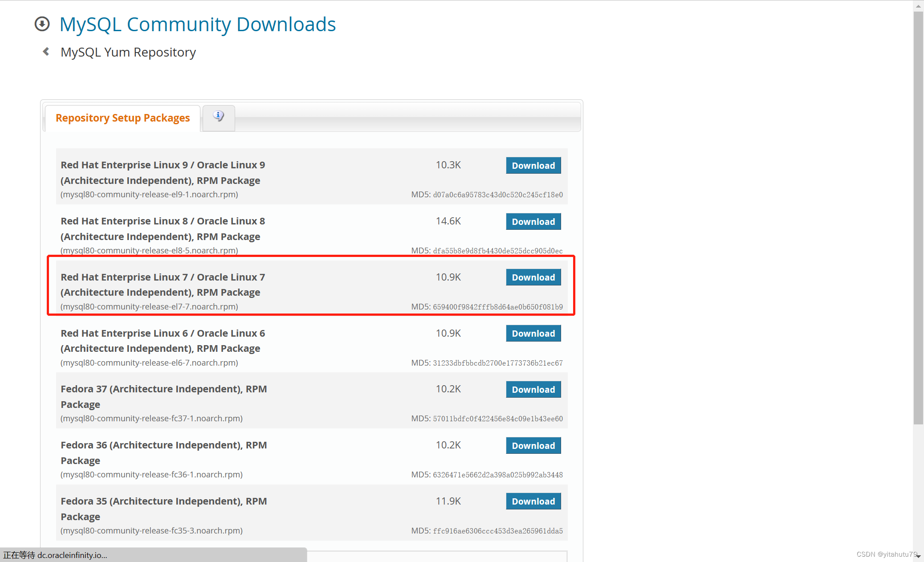Download the Red Hat Enterprise Linux 6 package
Image resolution: width=924 pixels, height=562 pixels.
533,334
